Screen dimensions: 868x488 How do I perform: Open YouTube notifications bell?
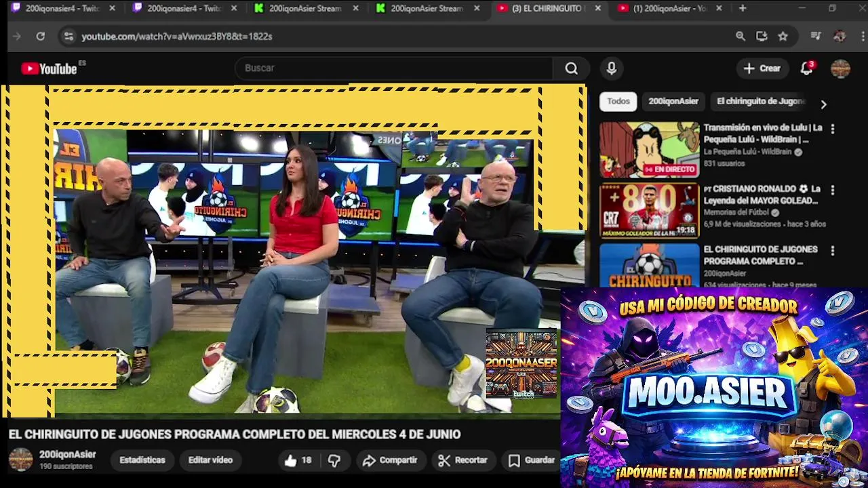[806, 68]
